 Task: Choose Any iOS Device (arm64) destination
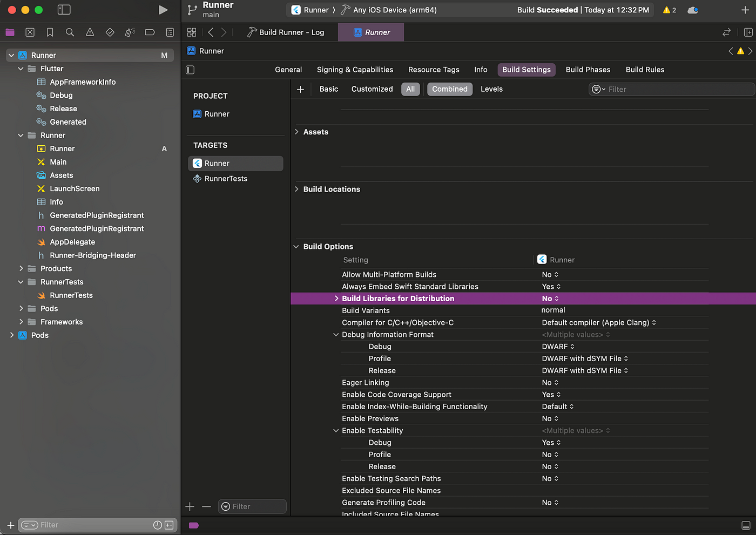click(389, 10)
